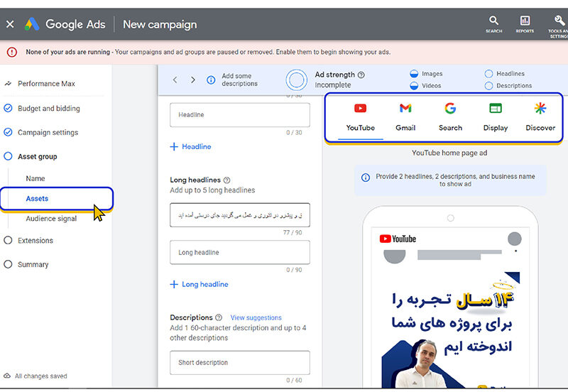Click the All changes saved cloud icon

tap(7, 376)
